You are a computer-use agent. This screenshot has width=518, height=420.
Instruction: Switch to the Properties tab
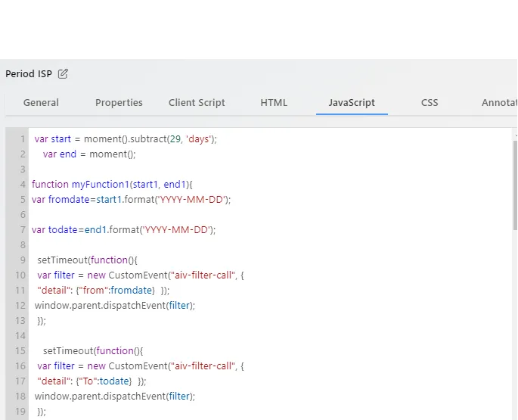[x=119, y=102]
